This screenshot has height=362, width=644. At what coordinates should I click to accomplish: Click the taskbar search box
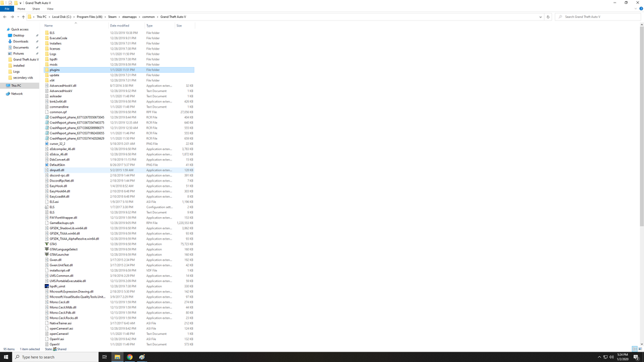click(55, 357)
